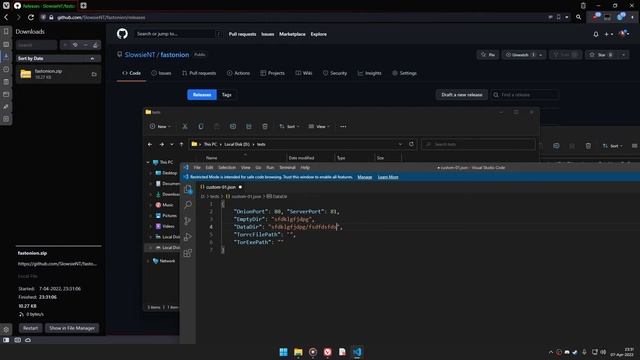Open the Notes panel in browser sidebar
This screenshot has width=640, height=360.
(x=6, y=82)
